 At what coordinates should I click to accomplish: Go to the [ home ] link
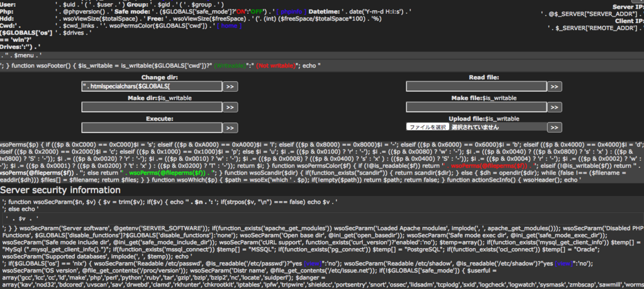pyautogui.click(x=229, y=26)
